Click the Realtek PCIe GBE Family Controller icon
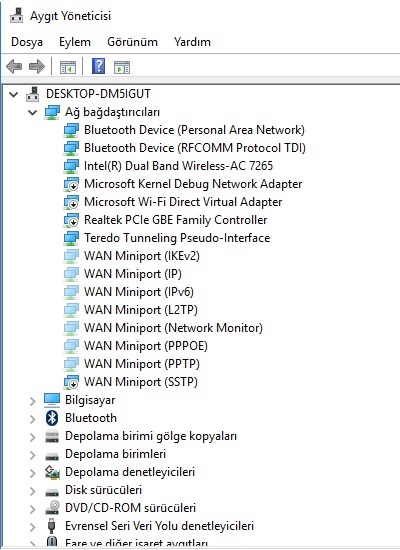This screenshot has width=400, height=550. [71, 220]
